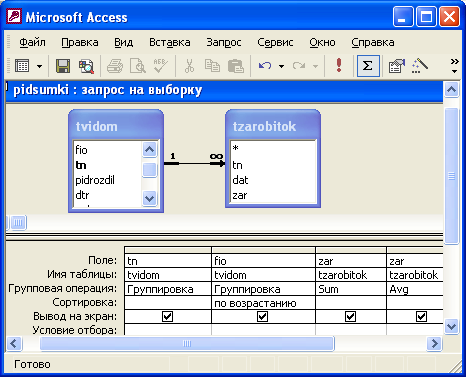
Task: Open Print Preview toolbar icon
Action: pyautogui.click(x=138, y=66)
